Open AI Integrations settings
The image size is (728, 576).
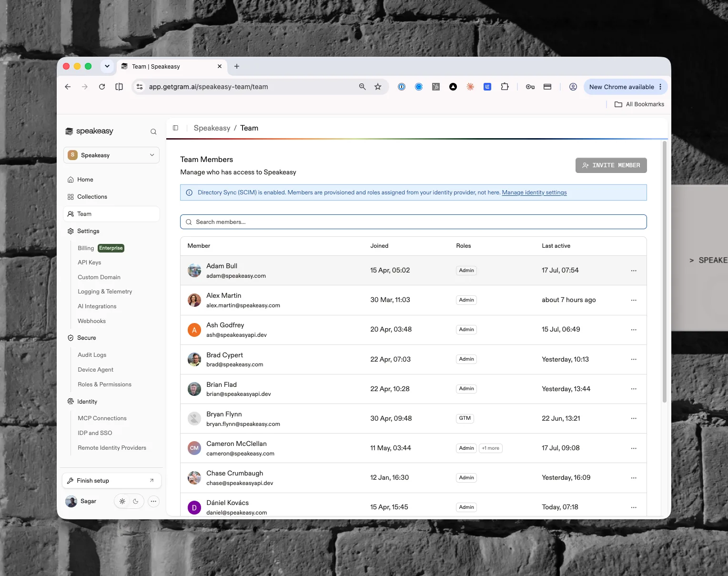tap(97, 306)
